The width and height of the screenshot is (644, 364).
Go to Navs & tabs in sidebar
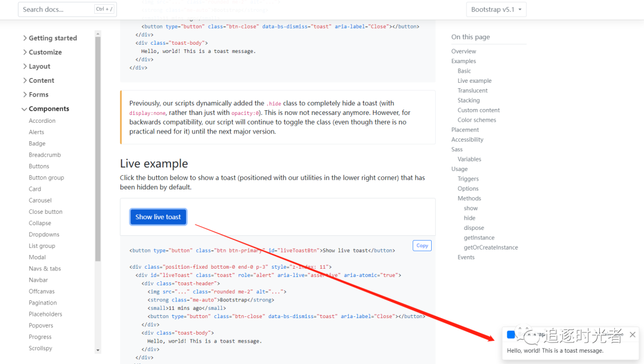(x=45, y=269)
